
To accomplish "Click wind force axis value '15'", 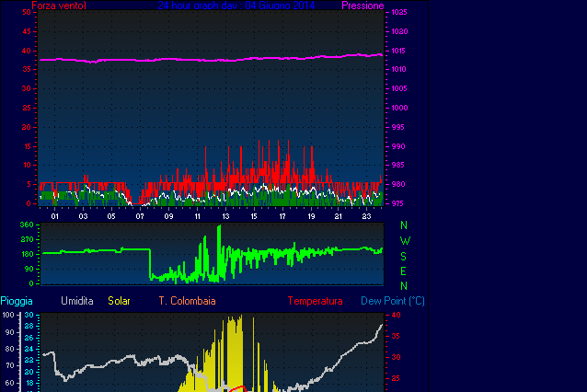I will tap(27, 146).
